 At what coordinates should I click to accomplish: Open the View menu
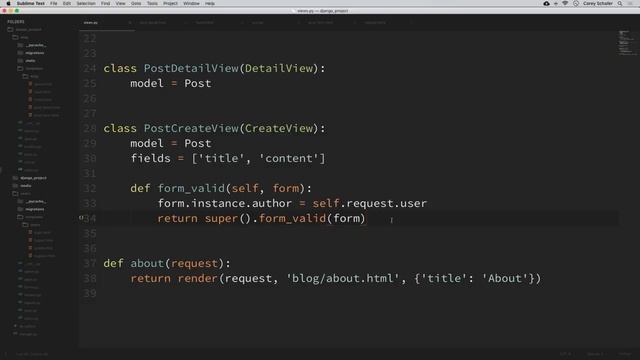(120, 3)
